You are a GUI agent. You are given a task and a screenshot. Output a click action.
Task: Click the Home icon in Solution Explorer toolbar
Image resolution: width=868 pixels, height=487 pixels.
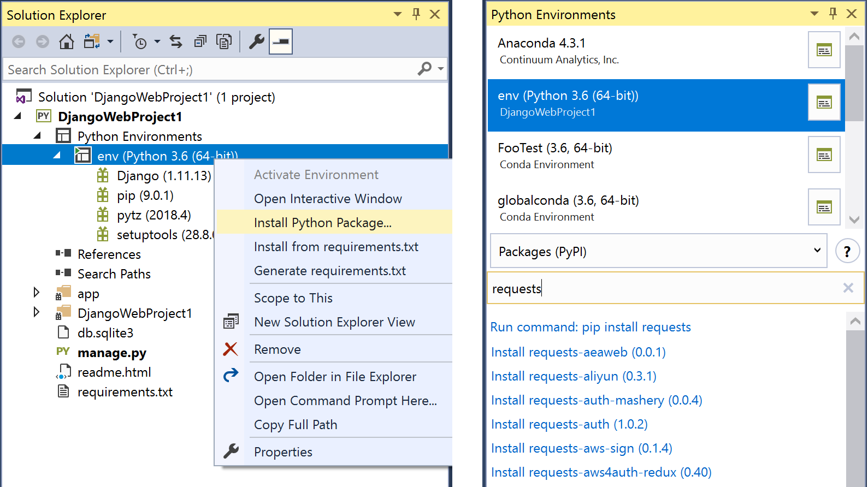click(x=67, y=41)
